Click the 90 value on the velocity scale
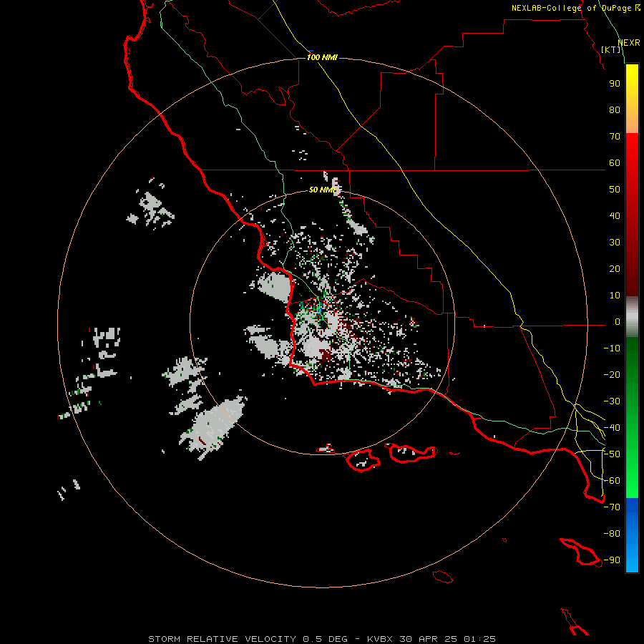Viewport: 644px width, 644px height. click(615, 84)
